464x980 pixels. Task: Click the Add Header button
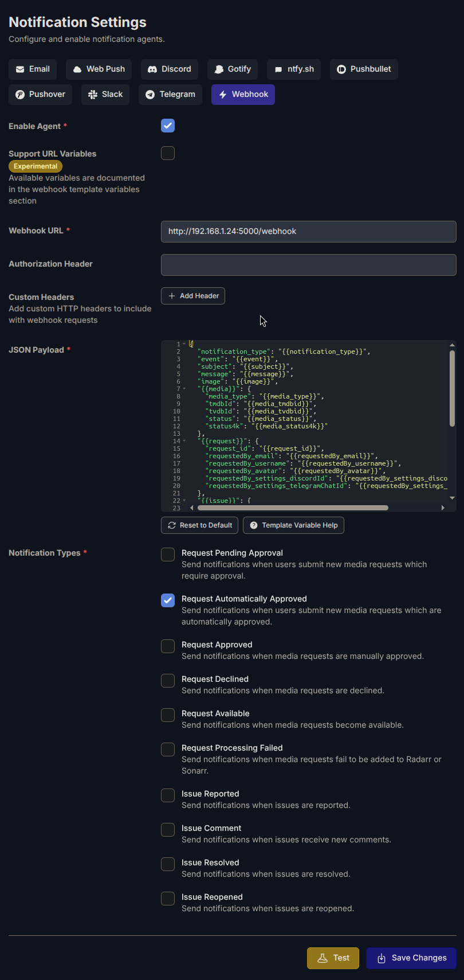[x=193, y=296]
